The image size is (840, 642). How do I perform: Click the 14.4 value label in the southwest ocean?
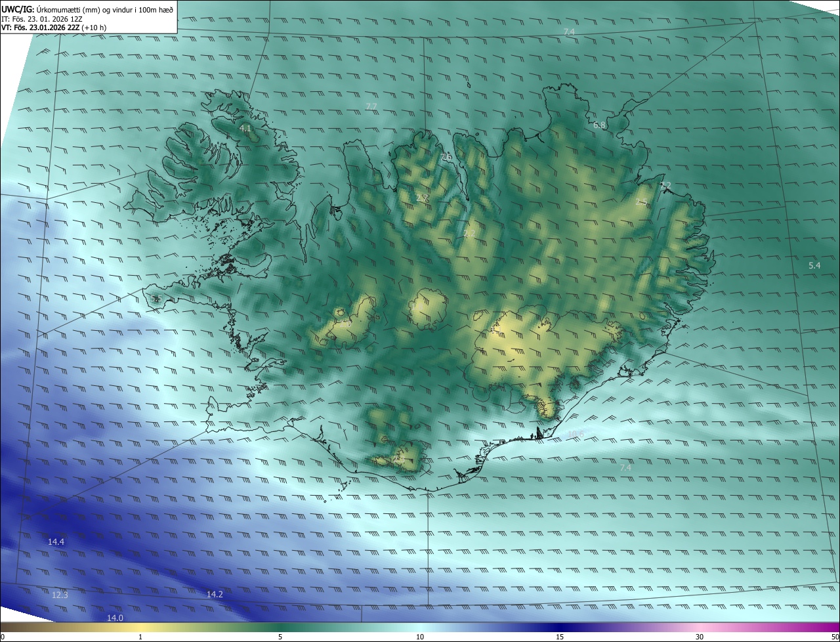(56, 542)
